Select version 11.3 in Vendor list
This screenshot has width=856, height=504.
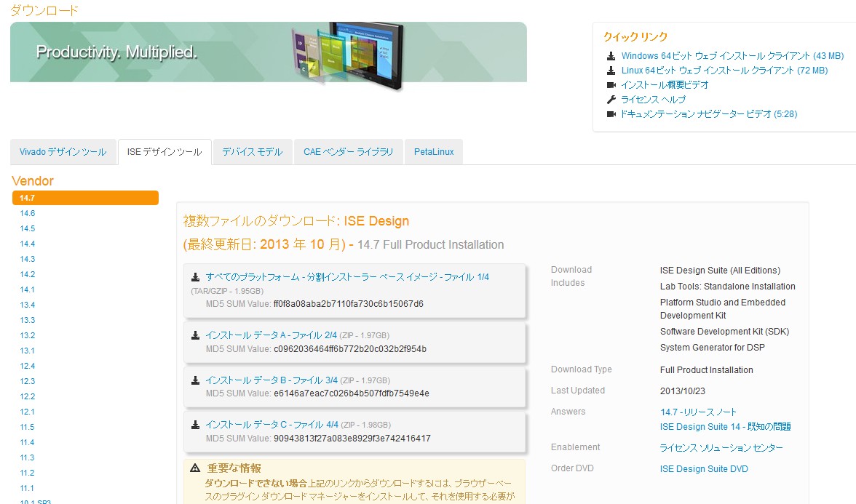coord(28,457)
